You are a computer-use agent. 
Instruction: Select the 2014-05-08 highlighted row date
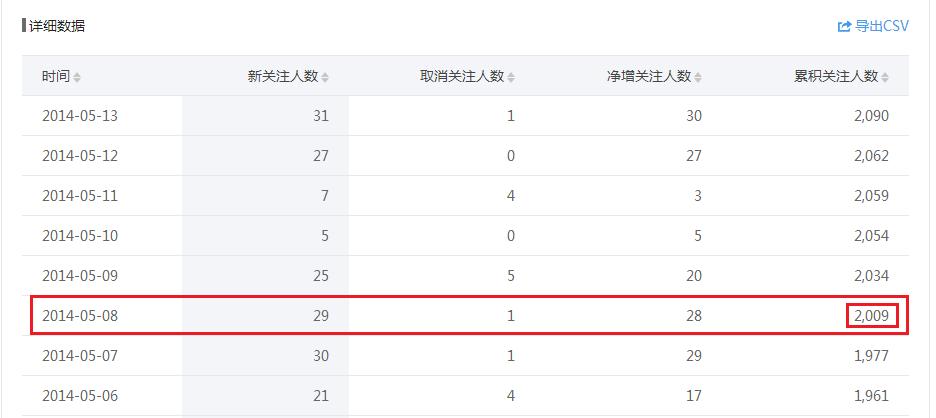(80, 316)
